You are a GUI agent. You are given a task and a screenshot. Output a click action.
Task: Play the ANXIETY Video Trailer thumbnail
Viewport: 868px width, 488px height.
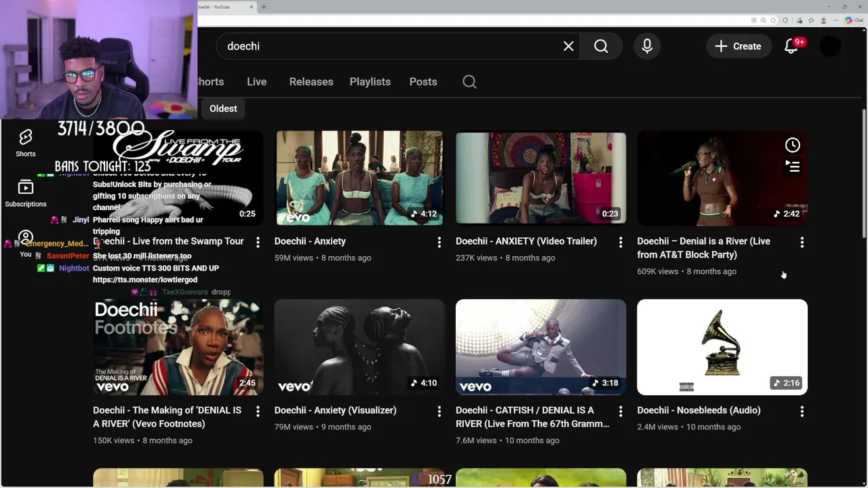540,178
